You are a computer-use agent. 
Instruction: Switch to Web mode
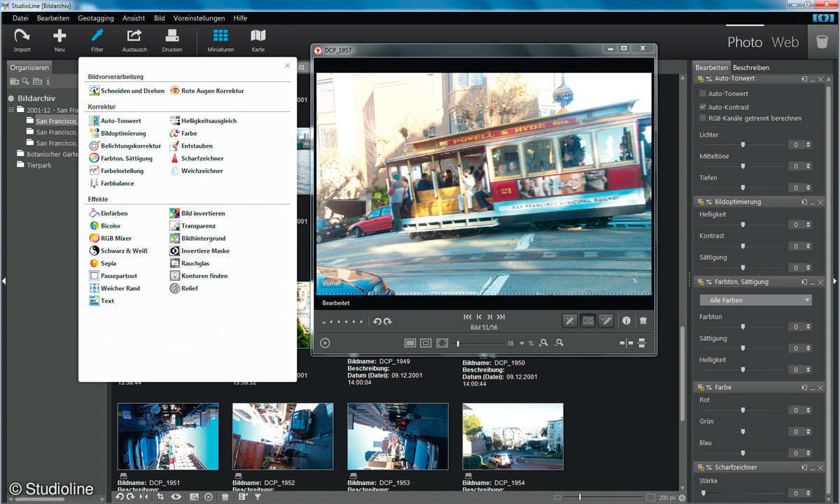(785, 42)
